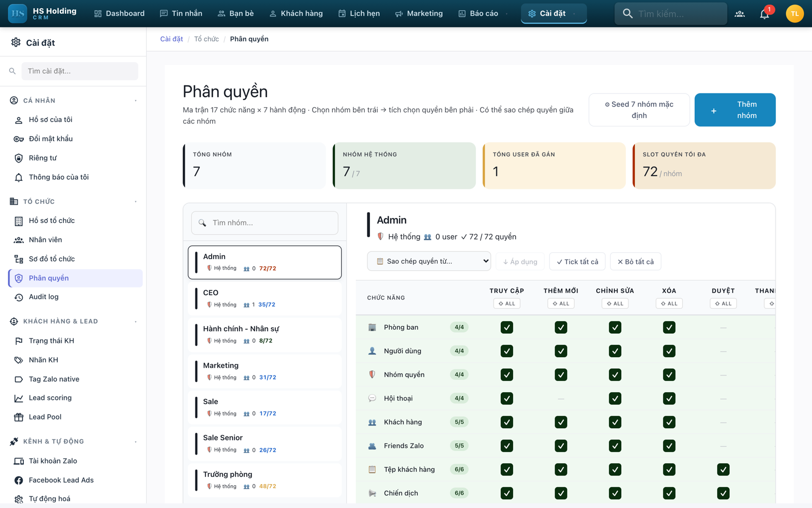Click building icon next to Hồ sơ tổ chức
Viewport: 812px width, 508px height.
click(x=19, y=221)
